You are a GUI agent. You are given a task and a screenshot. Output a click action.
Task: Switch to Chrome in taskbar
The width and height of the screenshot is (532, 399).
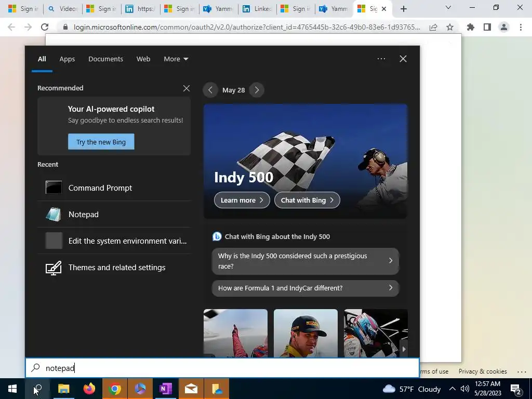(x=115, y=389)
